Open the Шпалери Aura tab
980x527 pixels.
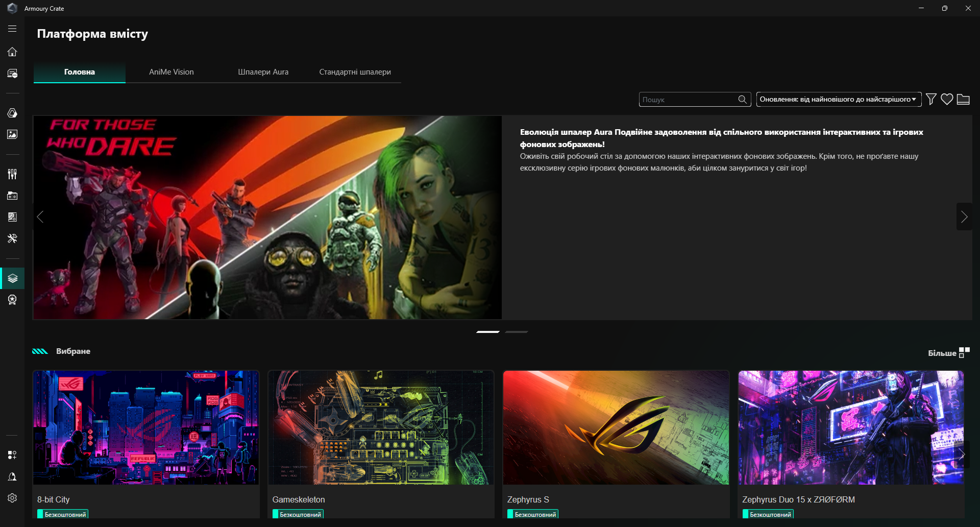263,72
